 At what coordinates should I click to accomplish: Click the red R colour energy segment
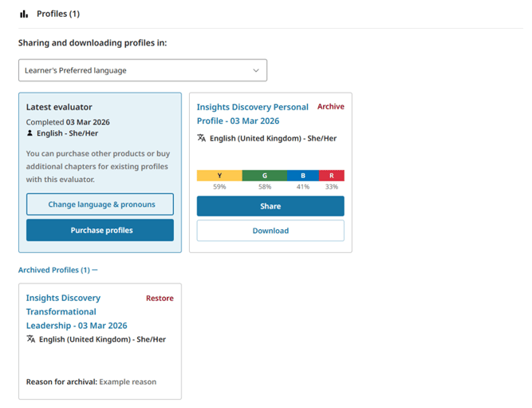coord(332,176)
